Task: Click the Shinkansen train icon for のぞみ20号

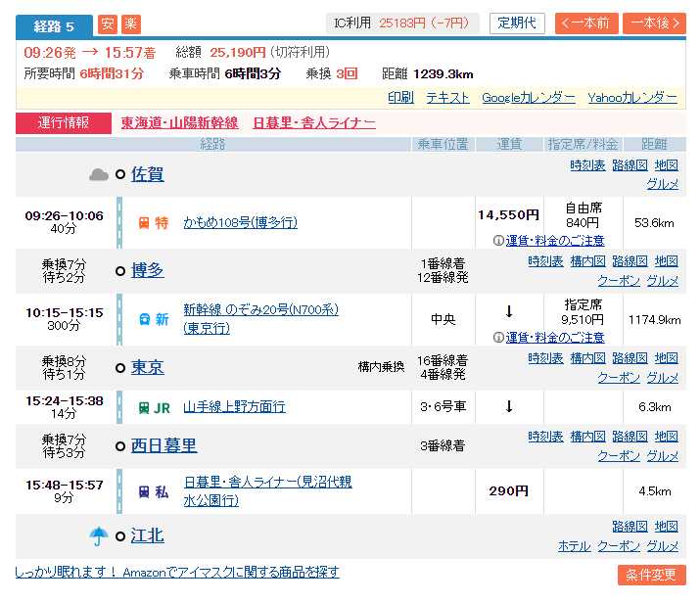Action: 144,319
